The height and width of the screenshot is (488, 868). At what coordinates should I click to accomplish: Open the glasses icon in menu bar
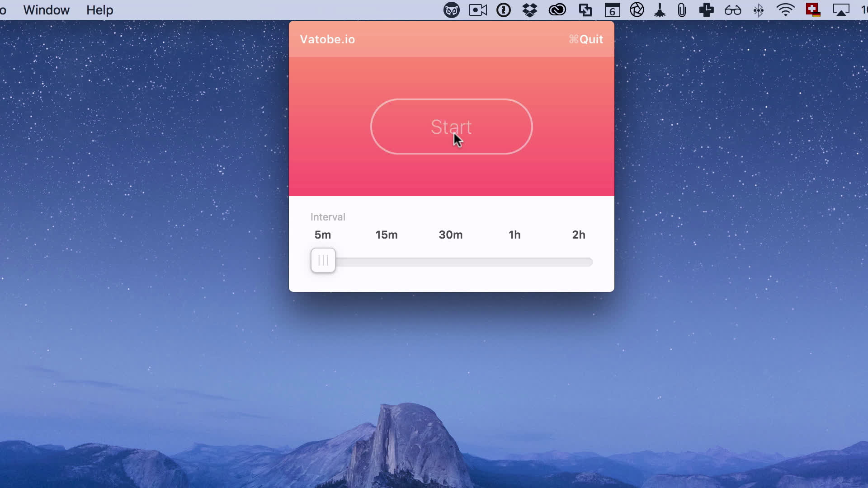[x=732, y=10]
